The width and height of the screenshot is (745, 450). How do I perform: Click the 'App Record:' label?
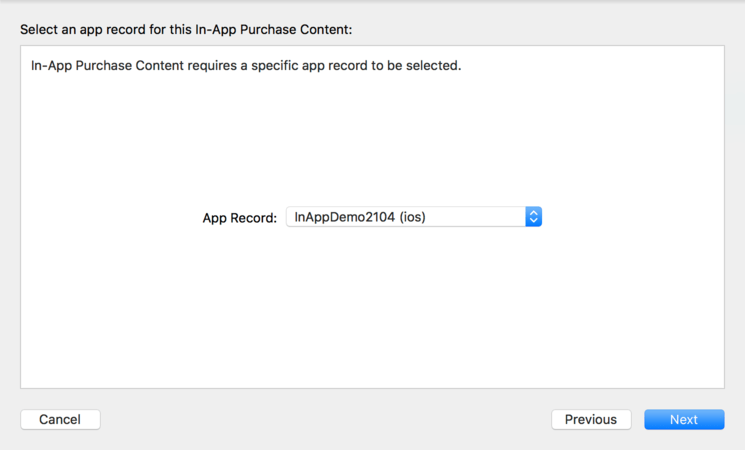click(239, 218)
